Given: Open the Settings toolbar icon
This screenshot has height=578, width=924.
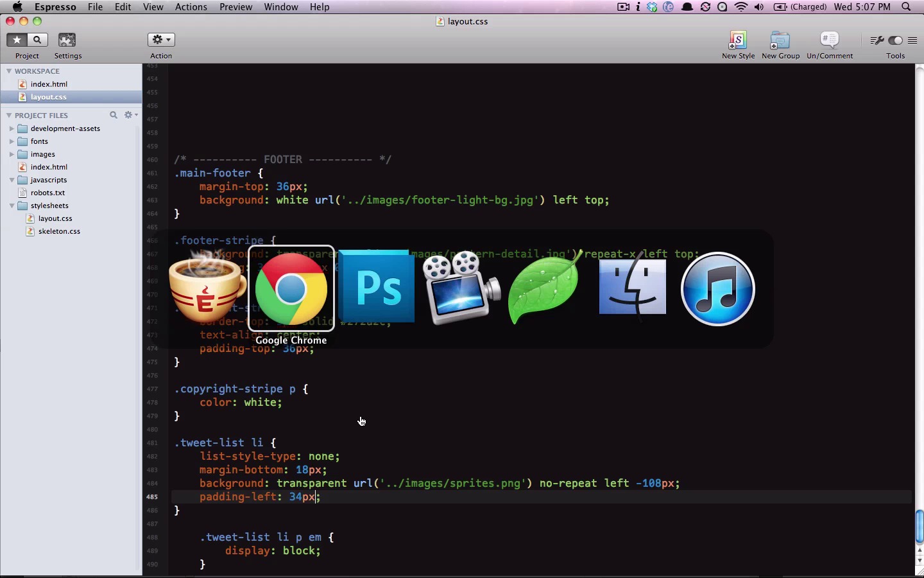Looking at the screenshot, I should pyautogui.click(x=67, y=40).
